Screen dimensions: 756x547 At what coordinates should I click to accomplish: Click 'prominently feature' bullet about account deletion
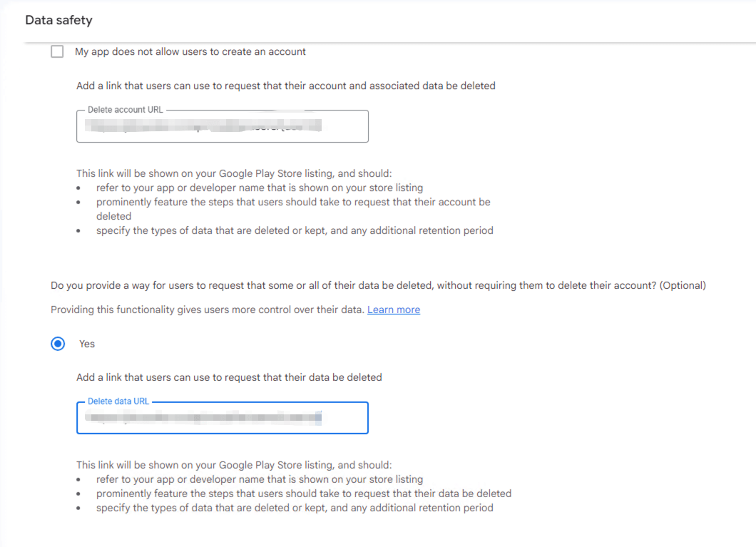293,202
